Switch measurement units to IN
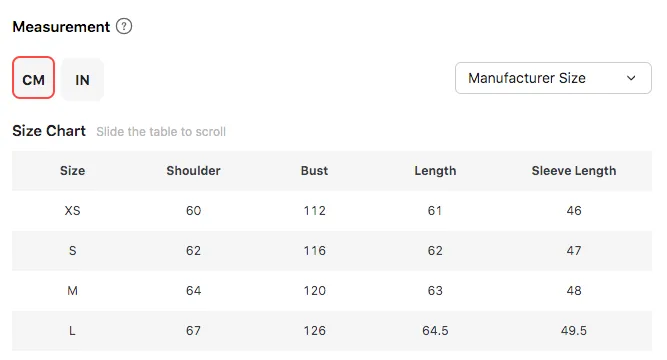 click(83, 80)
